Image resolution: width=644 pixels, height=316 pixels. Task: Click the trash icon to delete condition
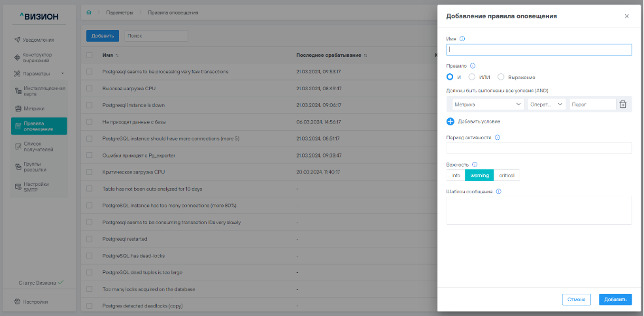[622, 104]
